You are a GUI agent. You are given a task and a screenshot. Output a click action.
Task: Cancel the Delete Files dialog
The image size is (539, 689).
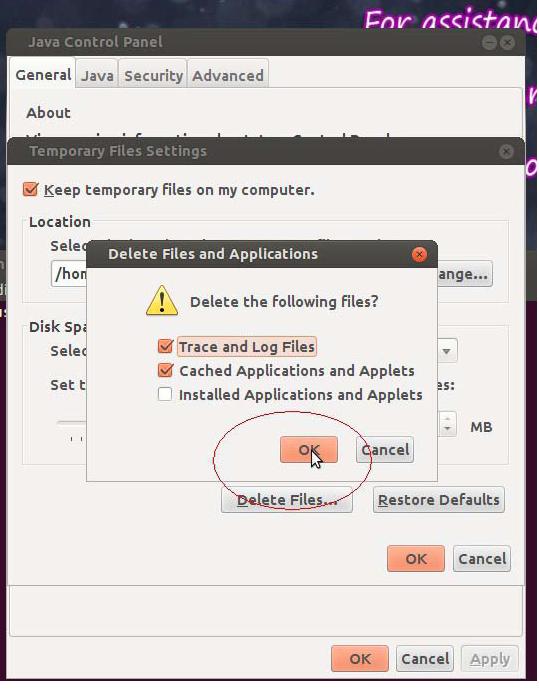[x=385, y=450]
